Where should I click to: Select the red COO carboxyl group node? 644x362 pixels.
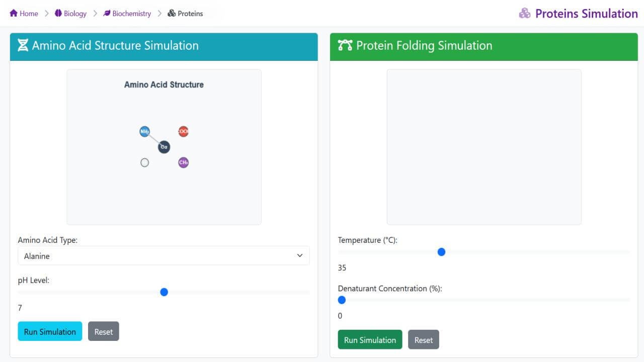(184, 132)
